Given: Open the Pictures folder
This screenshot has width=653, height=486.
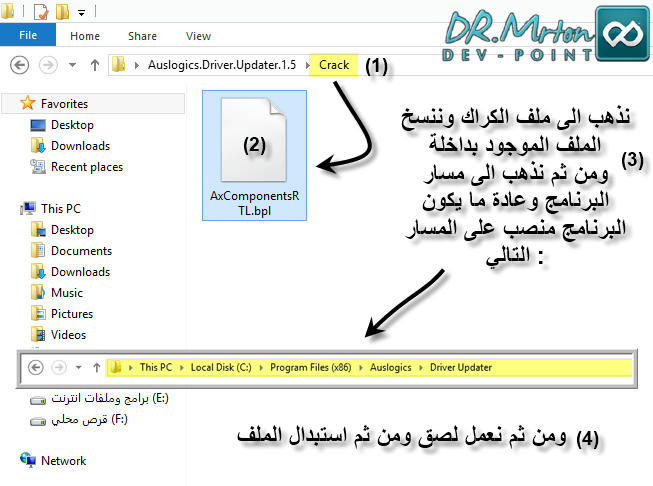Looking at the screenshot, I should [x=72, y=313].
